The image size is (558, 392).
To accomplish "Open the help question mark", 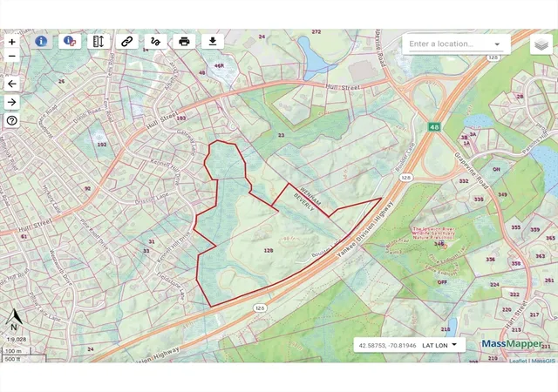I will (x=11, y=121).
